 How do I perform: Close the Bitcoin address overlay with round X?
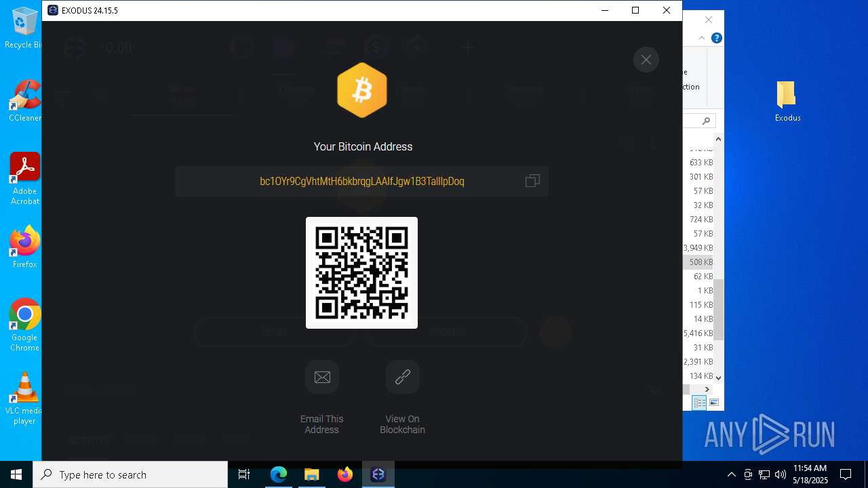(x=646, y=60)
